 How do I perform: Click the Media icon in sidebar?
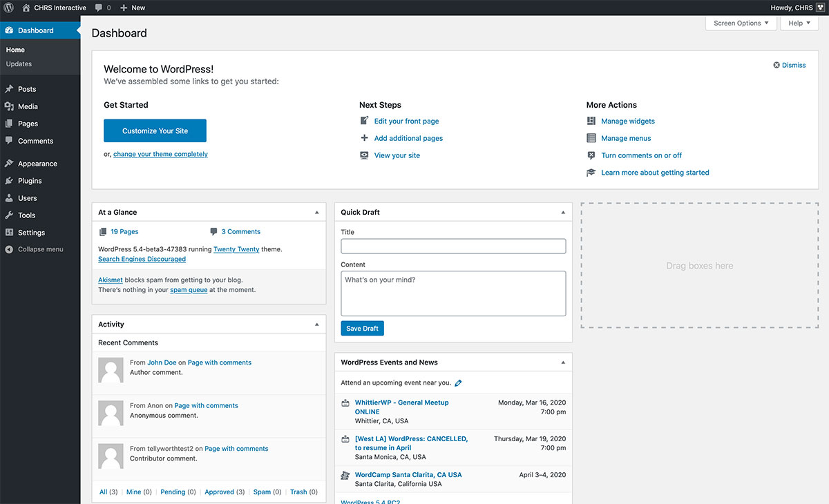[x=9, y=106]
